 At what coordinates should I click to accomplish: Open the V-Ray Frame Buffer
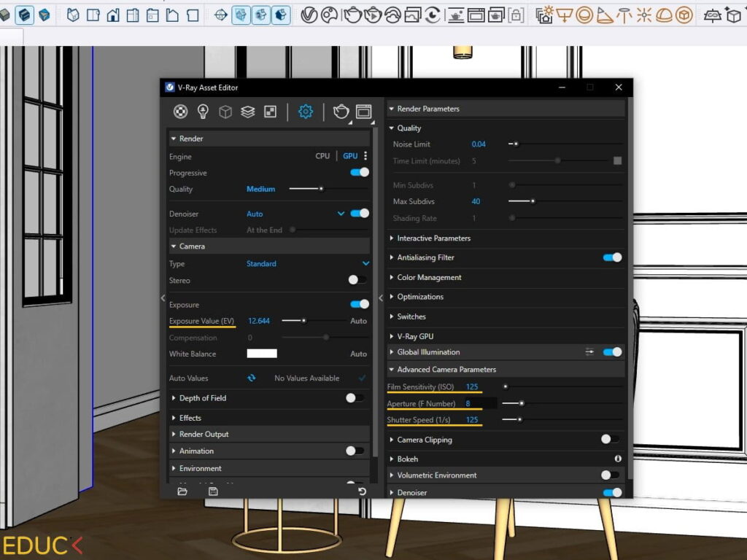(362, 111)
